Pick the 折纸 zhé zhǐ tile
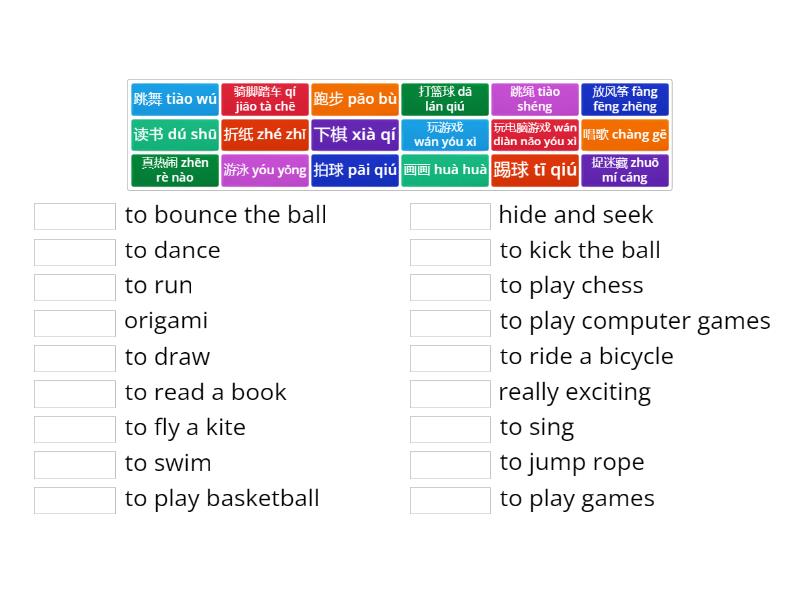This screenshot has width=800, height=600. click(265, 135)
